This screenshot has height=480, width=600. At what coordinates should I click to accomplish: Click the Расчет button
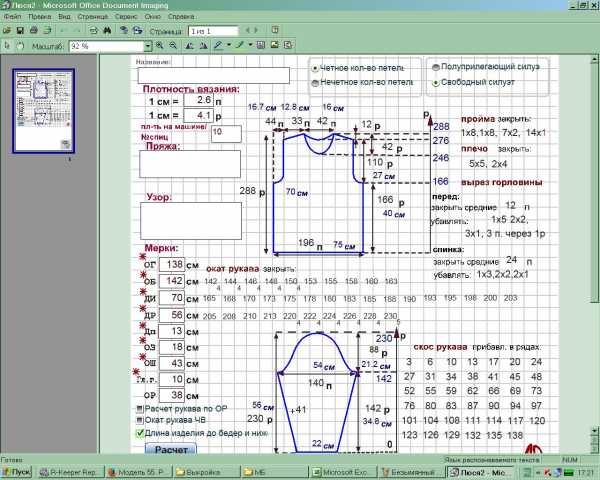coord(171,449)
